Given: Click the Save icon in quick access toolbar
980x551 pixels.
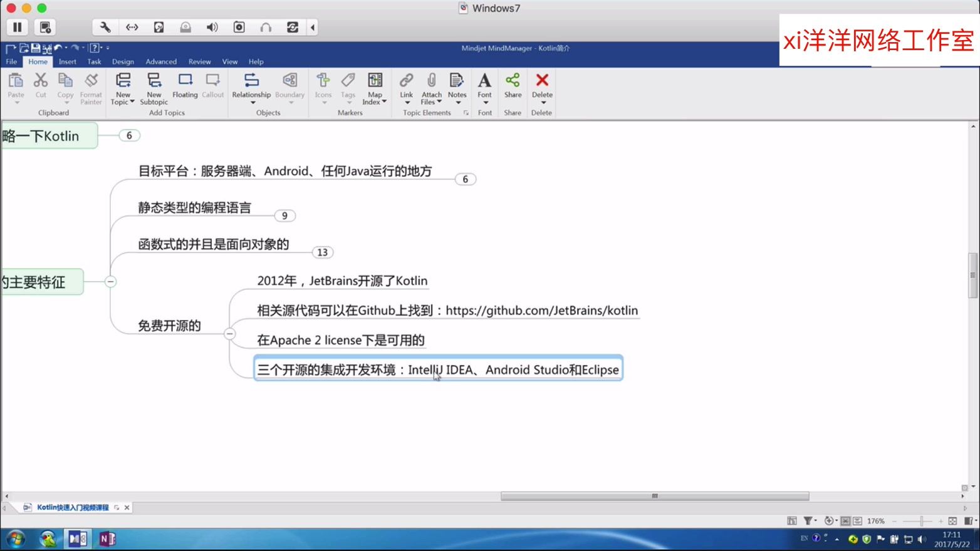Looking at the screenshot, I should pos(36,48).
